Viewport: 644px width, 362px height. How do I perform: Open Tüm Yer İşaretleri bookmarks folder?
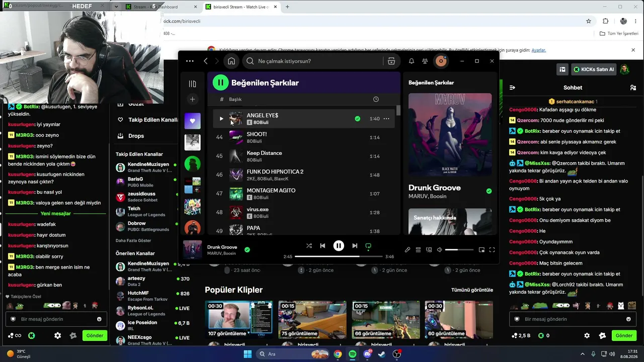619,34
